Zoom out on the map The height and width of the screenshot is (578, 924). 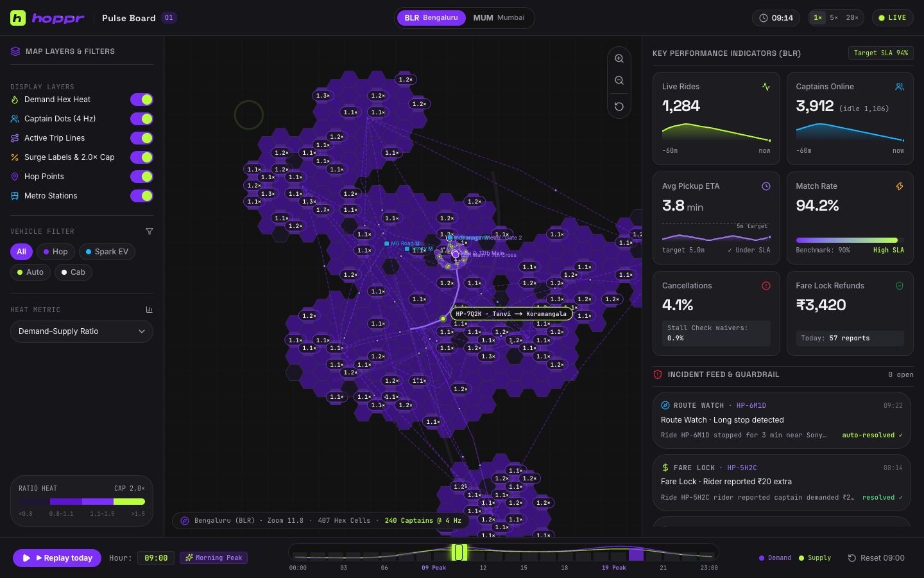[619, 80]
